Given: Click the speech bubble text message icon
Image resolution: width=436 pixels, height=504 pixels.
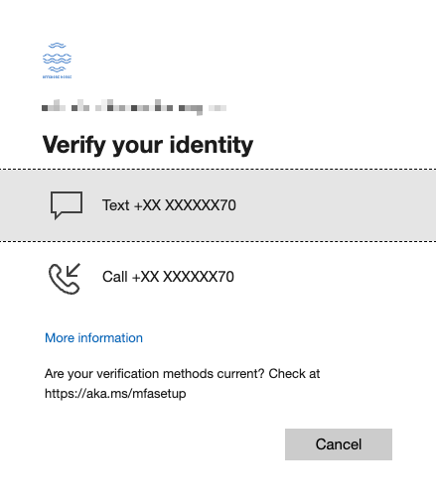Looking at the screenshot, I should [67, 205].
